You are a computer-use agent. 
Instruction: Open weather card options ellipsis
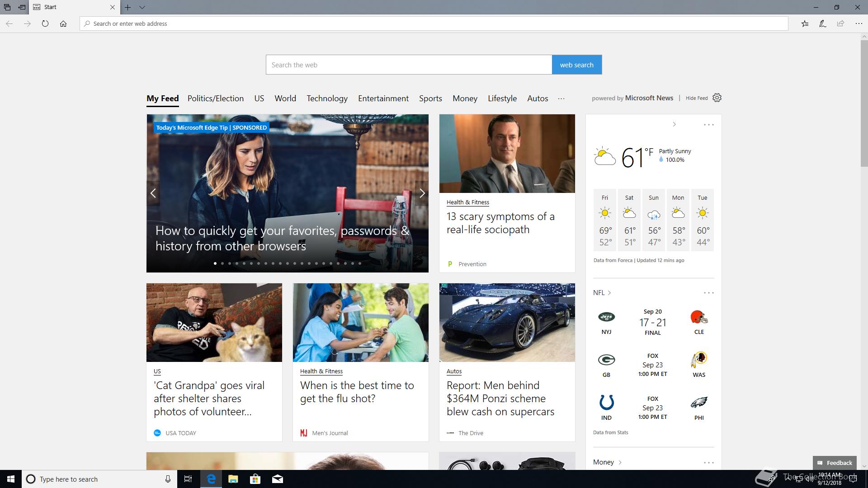[x=708, y=125]
